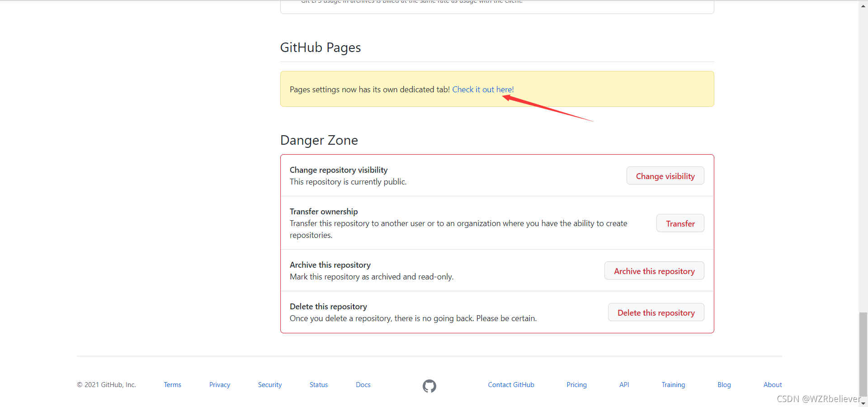Click the scrollbar down arrow
The width and height of the screenshot is (868, 407).
click(x=863, y=403)
